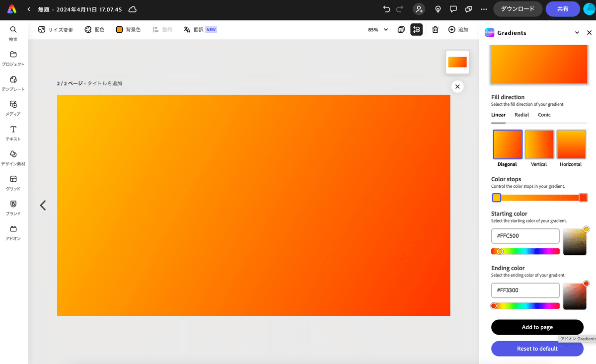Click the #FFC500 starting color input field

[x=525, y=236]
